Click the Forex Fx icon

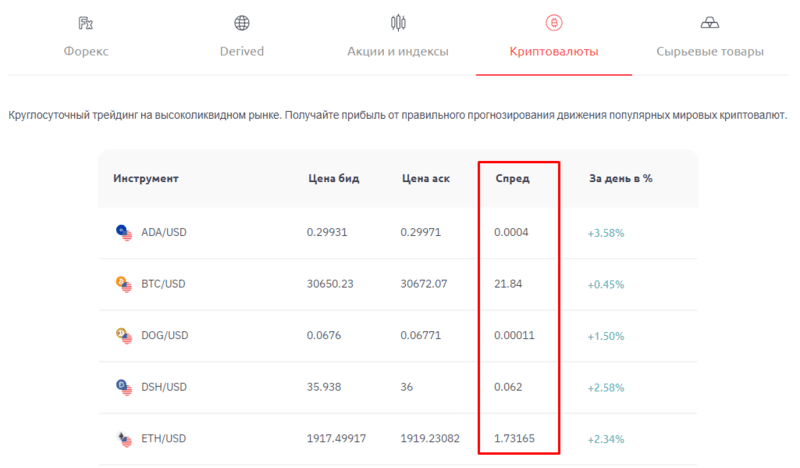pos(86,23)
